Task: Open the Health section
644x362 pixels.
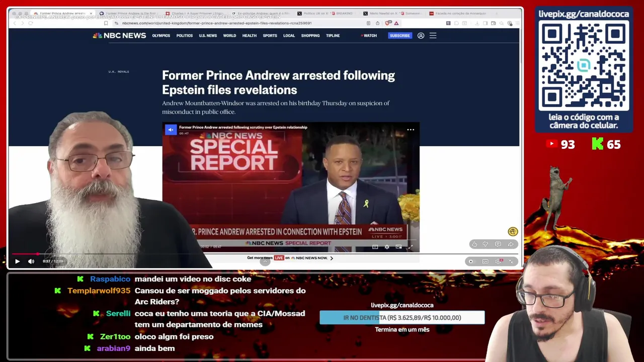Action: pyautogui.click(x=250, y=36)
